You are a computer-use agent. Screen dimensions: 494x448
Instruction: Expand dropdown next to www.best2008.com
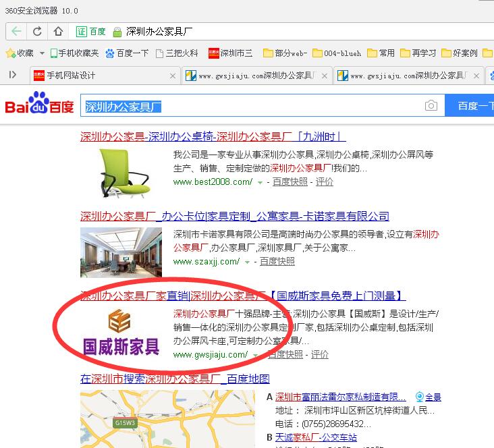(260, 182)
